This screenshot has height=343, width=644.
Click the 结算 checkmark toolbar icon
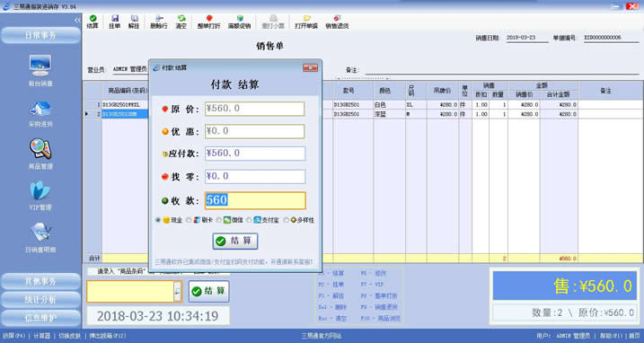coord(93,18)
